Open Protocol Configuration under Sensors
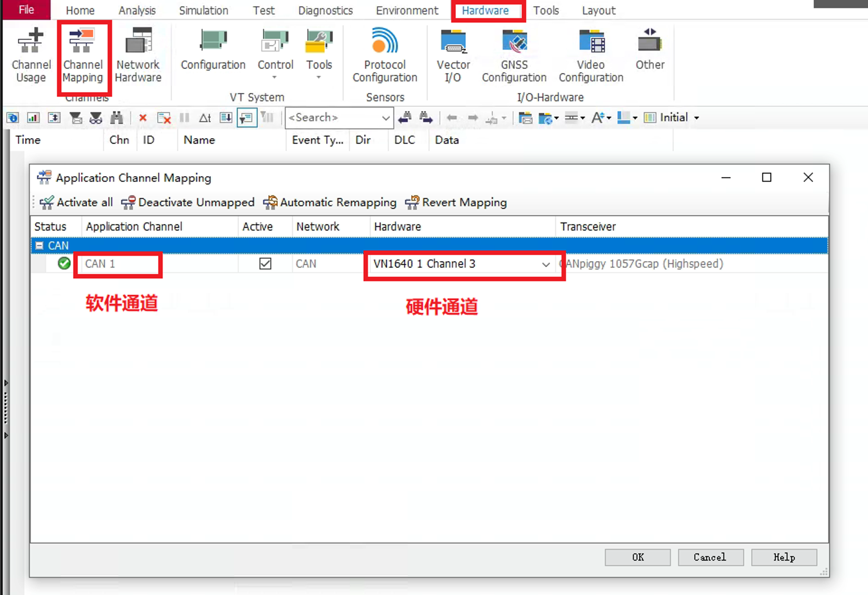Screen dimensions: 868x595 click(385, 55)
